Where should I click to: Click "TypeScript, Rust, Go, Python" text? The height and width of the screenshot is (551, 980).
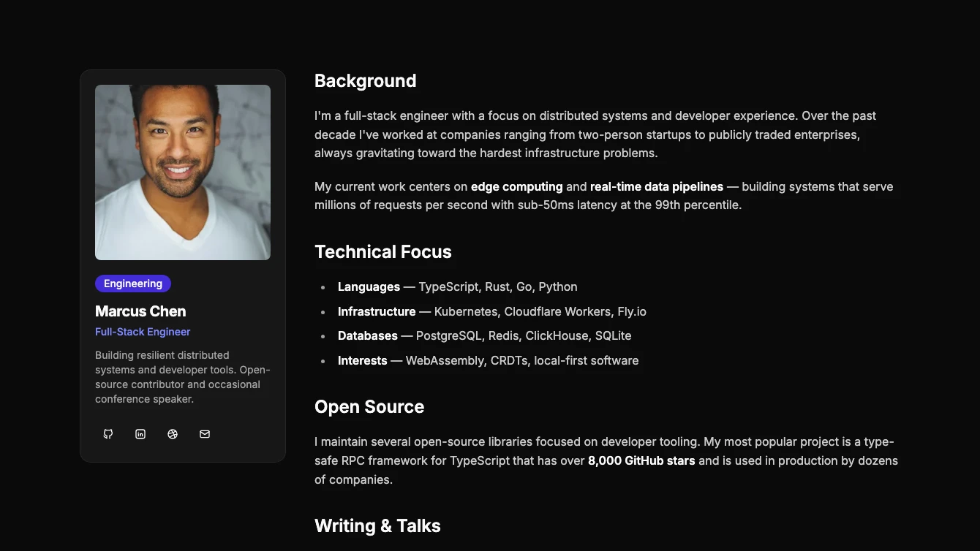click(x=498, y=287)
